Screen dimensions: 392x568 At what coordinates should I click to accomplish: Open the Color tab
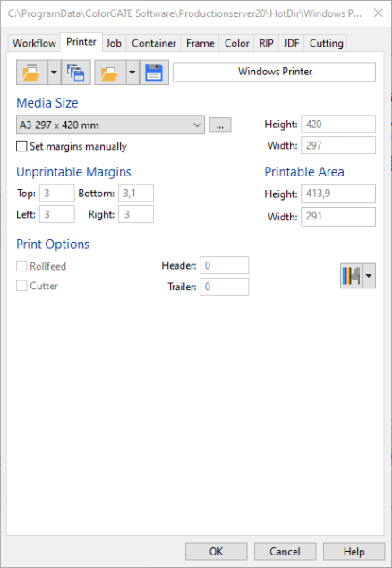(236, 43)
